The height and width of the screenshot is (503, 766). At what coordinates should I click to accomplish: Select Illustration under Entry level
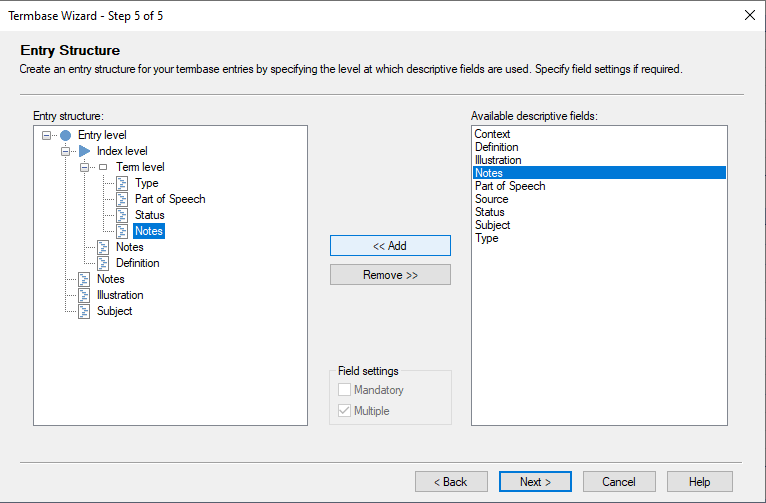[x=120, y=295]
